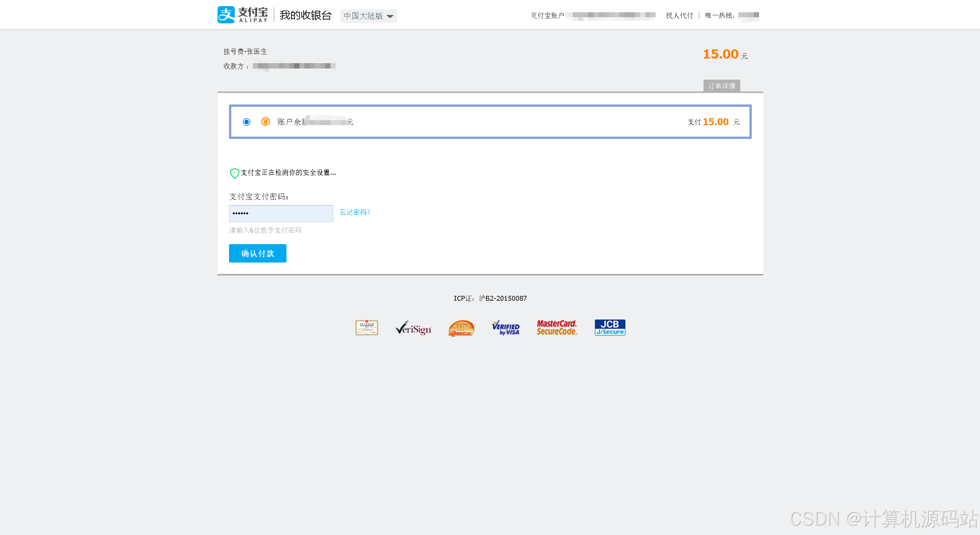Open the 订单详情 tab
The height and width of the screenshot is (535, 980).
722,86
